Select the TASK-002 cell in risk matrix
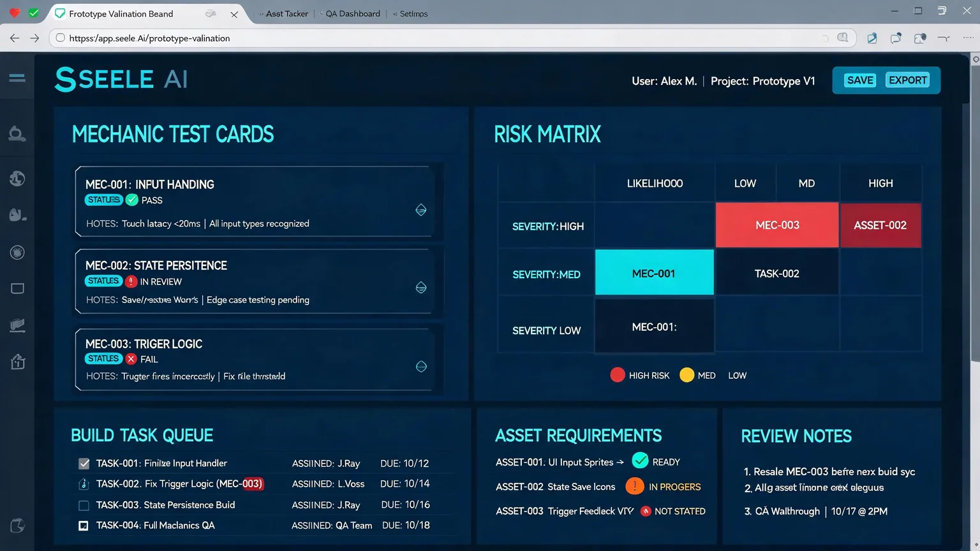 coord(777,274)
